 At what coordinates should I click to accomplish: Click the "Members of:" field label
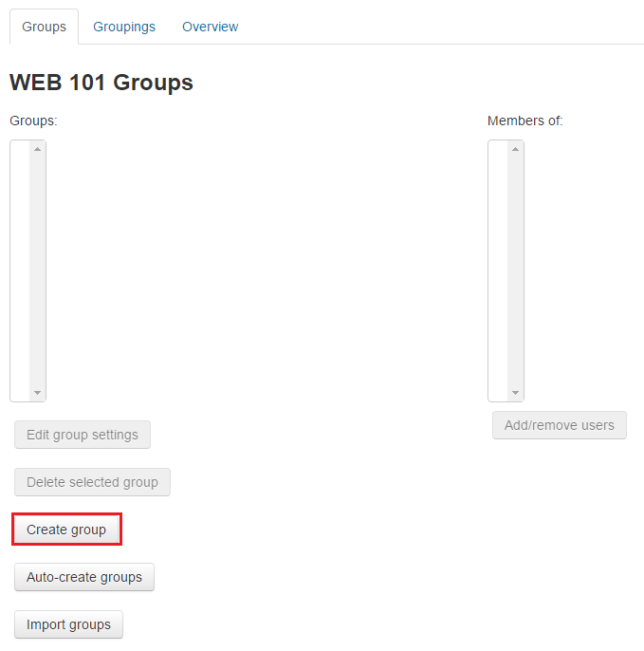[x=524, y=121]
